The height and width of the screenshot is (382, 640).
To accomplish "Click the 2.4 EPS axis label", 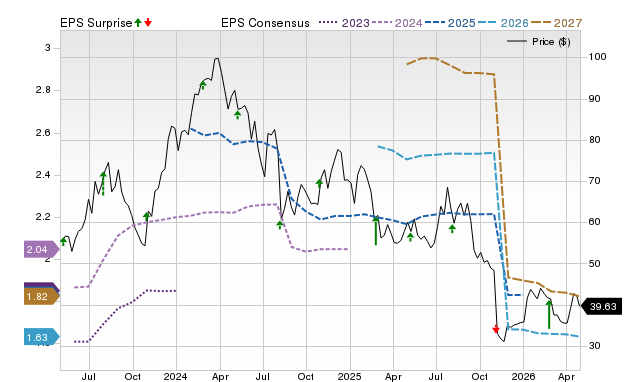I will coord(43,175).
